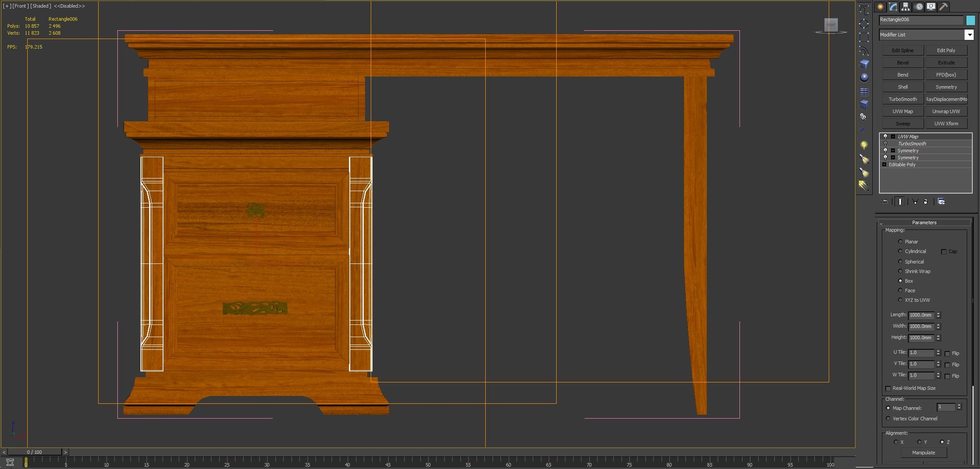Open Configure Modifier Sets icon

pos(941,202)
